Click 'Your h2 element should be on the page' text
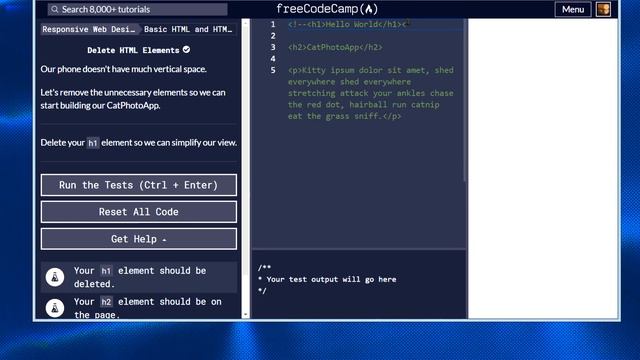This screenshot has width=640, height=360. (x=148, y=308)
